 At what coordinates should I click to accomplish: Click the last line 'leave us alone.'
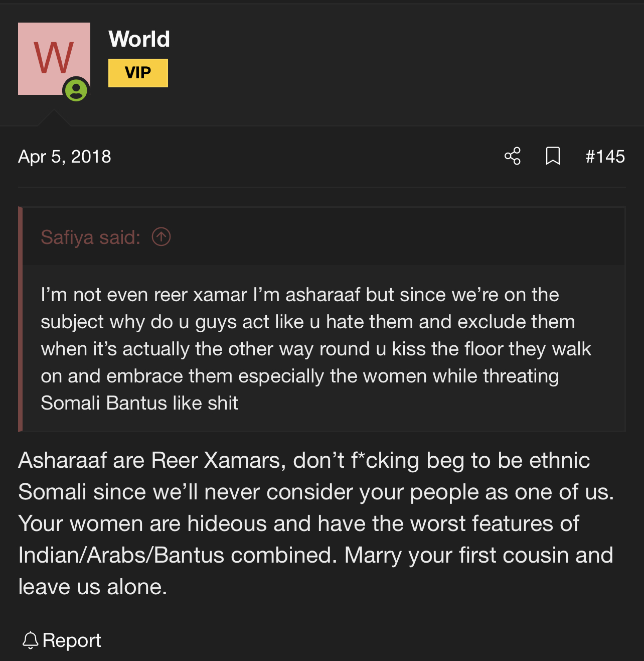[x=93, y=587]
